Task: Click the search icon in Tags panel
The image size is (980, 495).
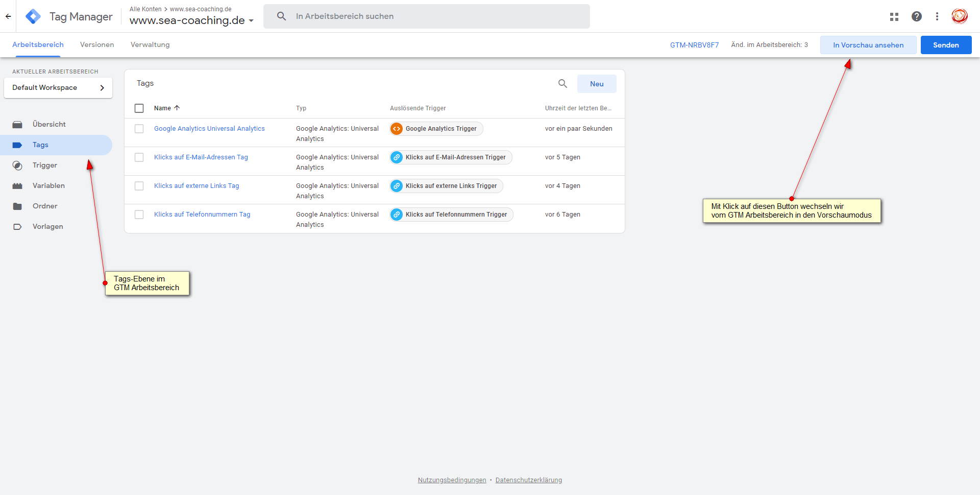Action: point(562,84)
